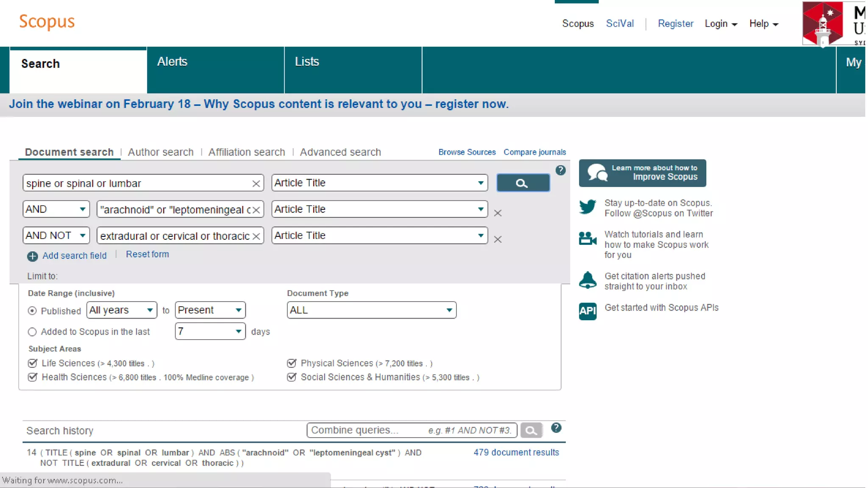Image resolution: width=868 pixels, height=488 pixels.
Task: Open the 479 document results link
Action: 516,452
